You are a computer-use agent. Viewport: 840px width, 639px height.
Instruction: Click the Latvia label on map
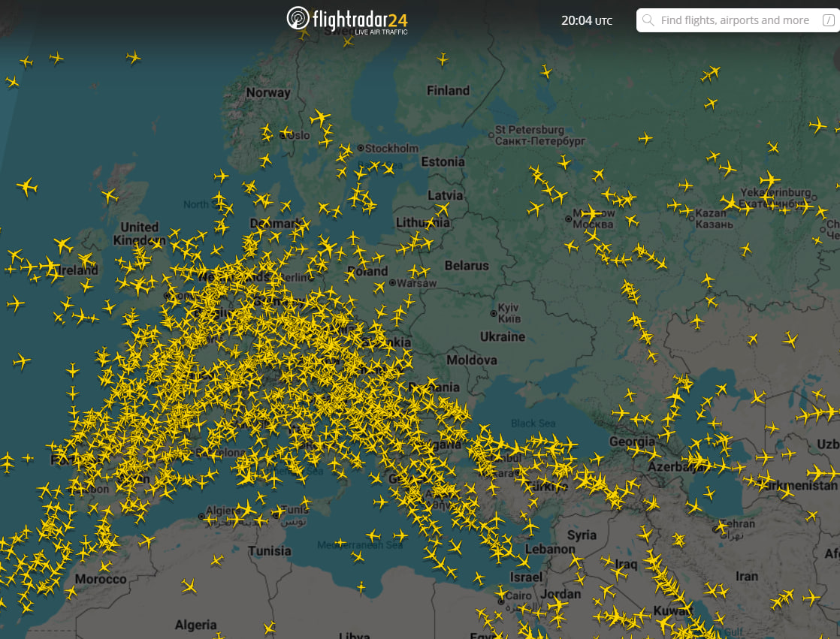click(x=446, y=195)
